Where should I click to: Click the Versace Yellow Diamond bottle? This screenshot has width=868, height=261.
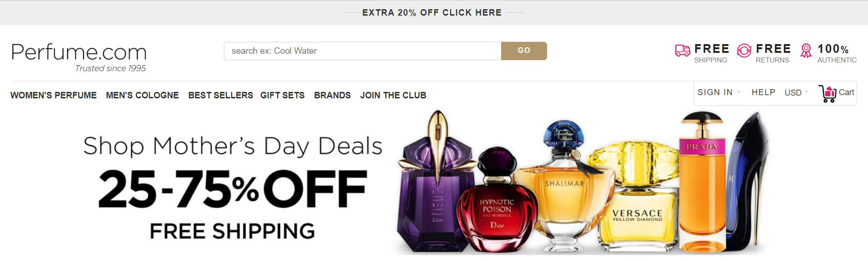tap(638, 198)
